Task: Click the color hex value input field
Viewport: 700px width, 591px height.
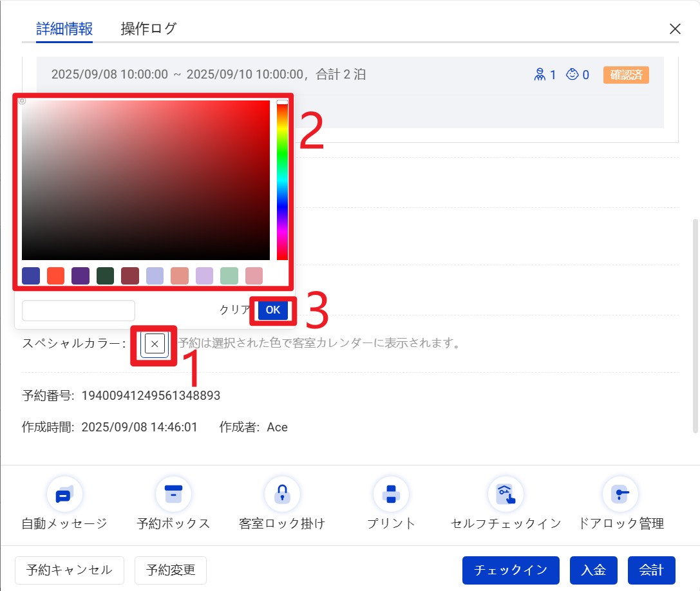Action: [x=79, y=310]
